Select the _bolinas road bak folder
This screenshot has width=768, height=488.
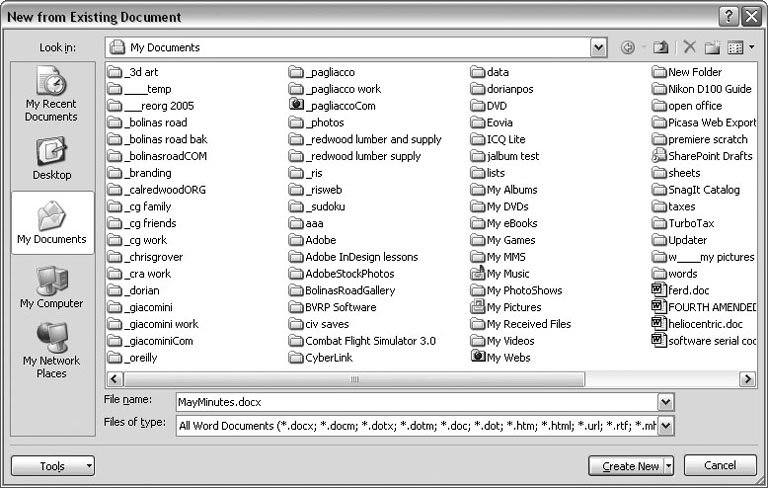pos(157,139)
